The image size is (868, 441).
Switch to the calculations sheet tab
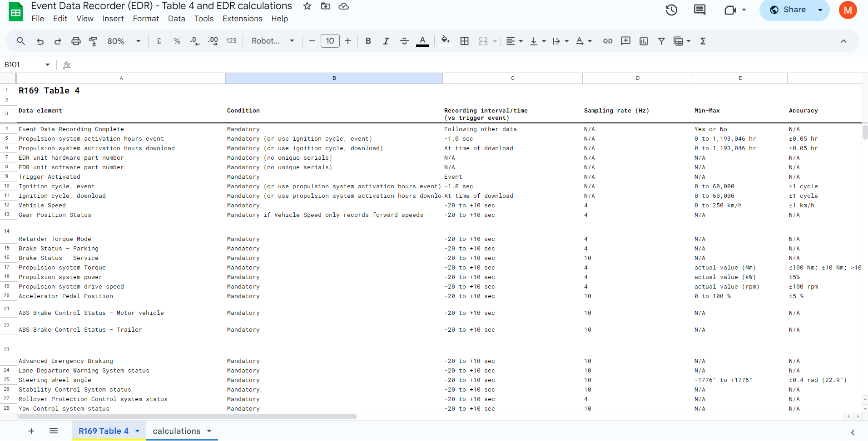point(176,431)
